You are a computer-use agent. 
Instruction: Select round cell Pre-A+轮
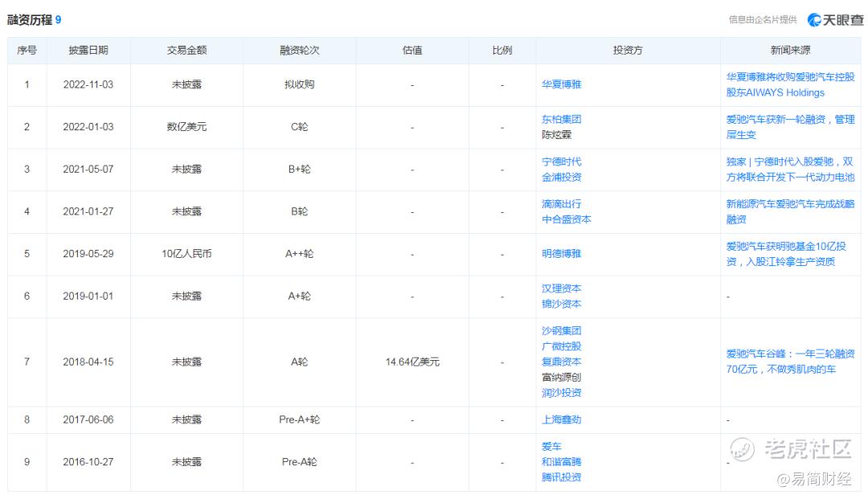click(300, 420)
